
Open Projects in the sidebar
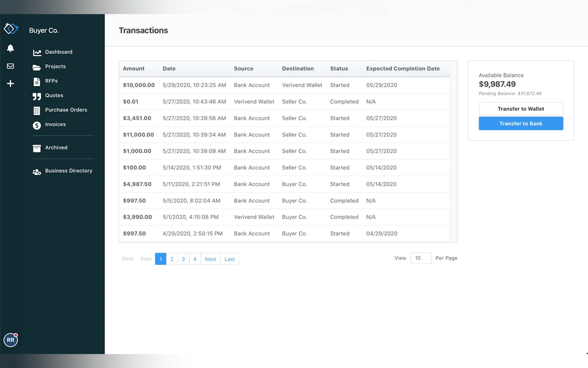click(x=55, y=67)
